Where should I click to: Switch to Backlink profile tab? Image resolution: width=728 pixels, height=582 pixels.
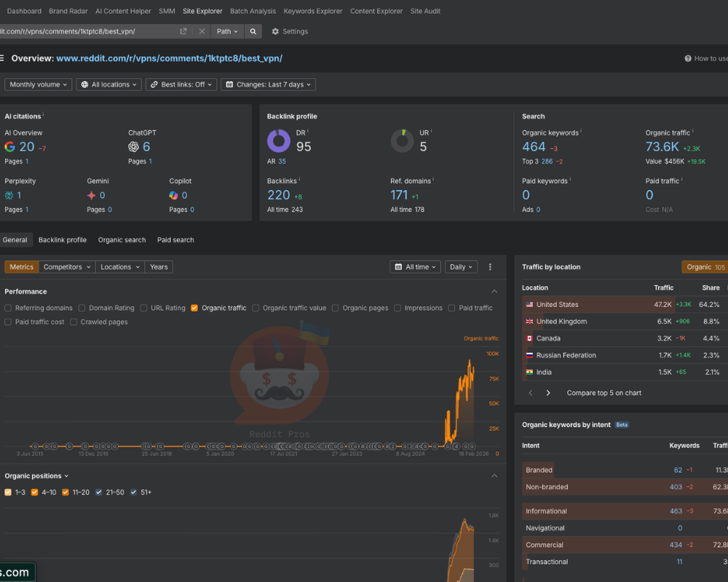coord(63,240)
